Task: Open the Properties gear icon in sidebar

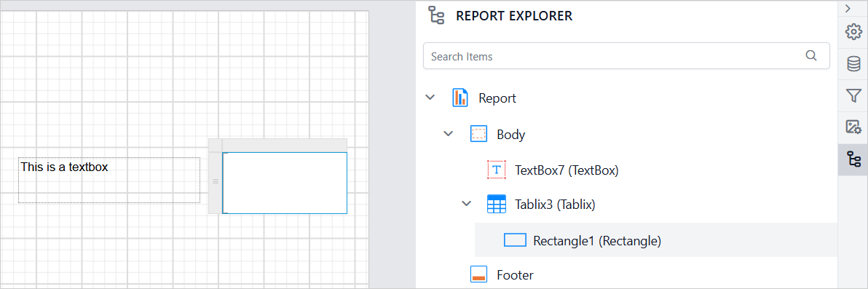Action: coord(853,31)
